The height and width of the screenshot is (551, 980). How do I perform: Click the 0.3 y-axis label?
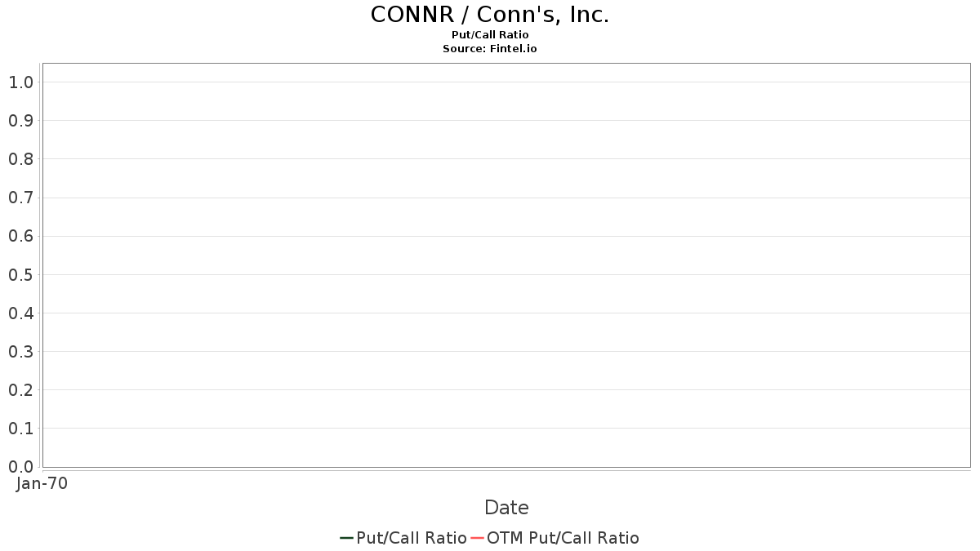(x=21, y=351)
